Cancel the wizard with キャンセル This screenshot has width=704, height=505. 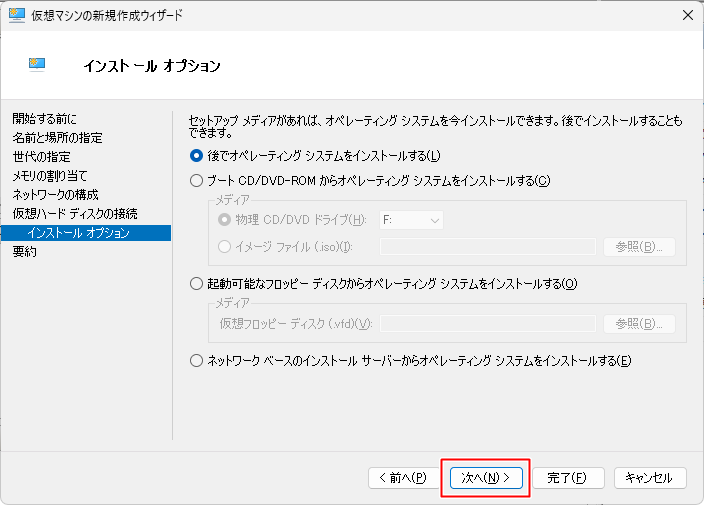click(650, 478)
